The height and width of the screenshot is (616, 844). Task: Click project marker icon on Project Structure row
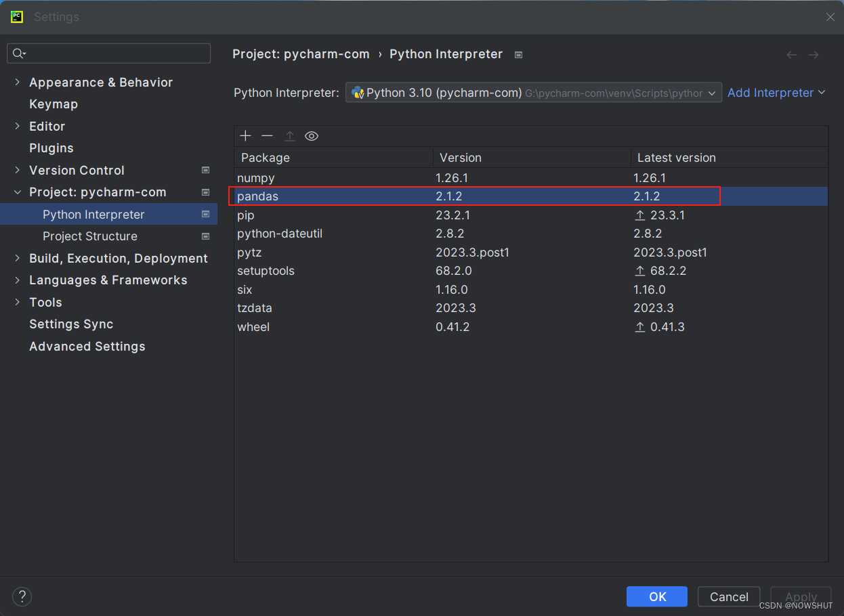[x=205, y=236]
